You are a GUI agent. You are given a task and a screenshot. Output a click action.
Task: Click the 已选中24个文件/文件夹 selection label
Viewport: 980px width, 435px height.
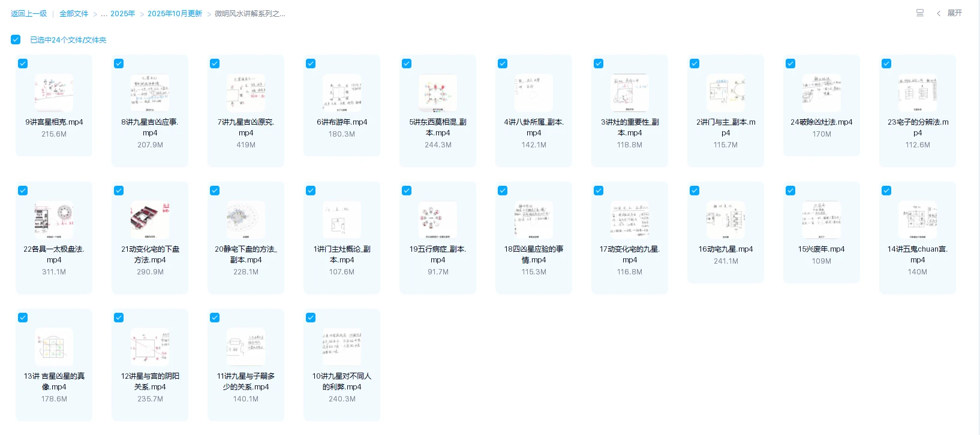tap(68, 40)
